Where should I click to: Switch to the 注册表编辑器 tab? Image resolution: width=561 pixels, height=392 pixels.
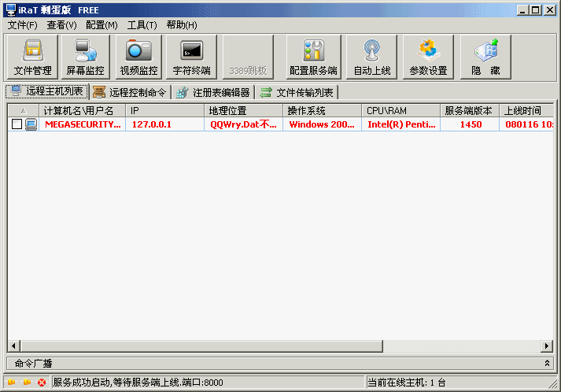(213, 92)
